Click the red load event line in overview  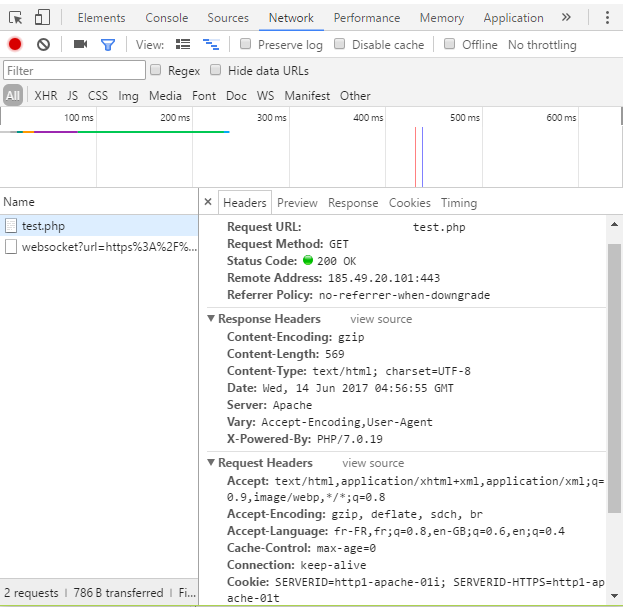415,157
